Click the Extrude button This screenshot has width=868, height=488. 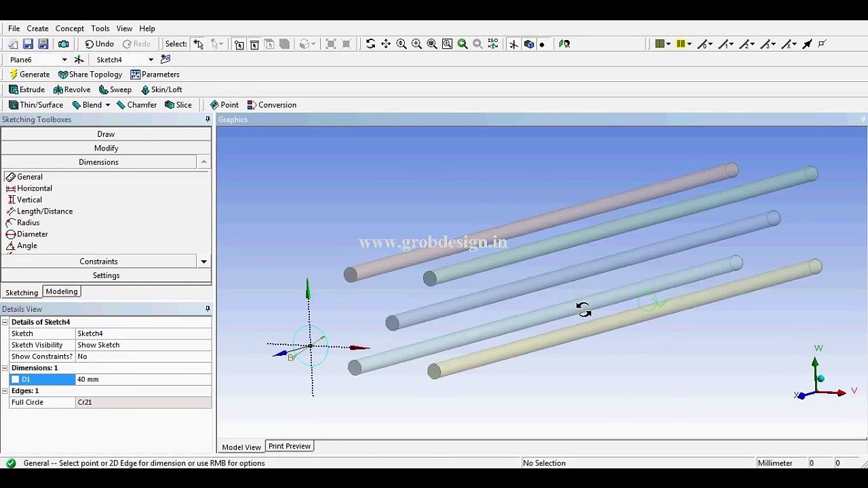click(x=27, y=89)
